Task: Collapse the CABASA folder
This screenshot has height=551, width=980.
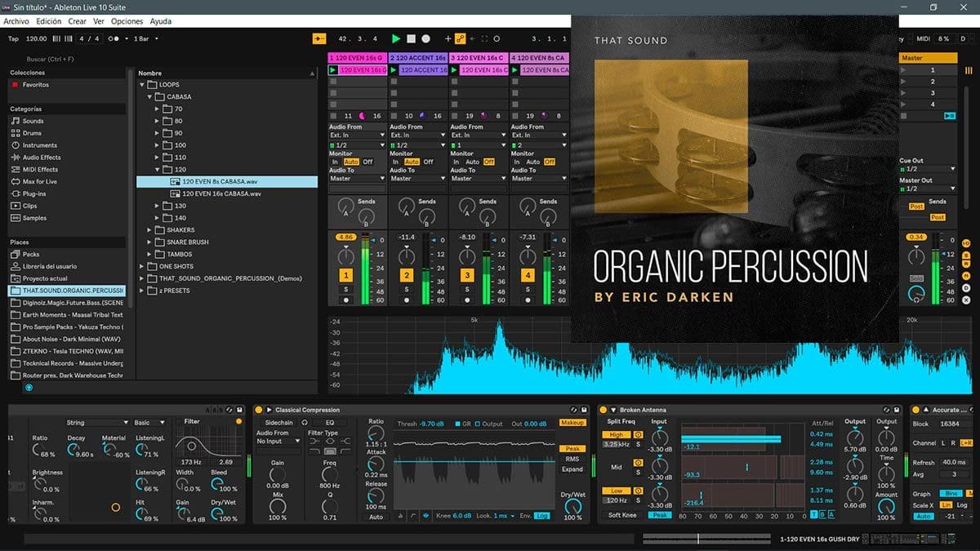Action: [x=150, y=97]
